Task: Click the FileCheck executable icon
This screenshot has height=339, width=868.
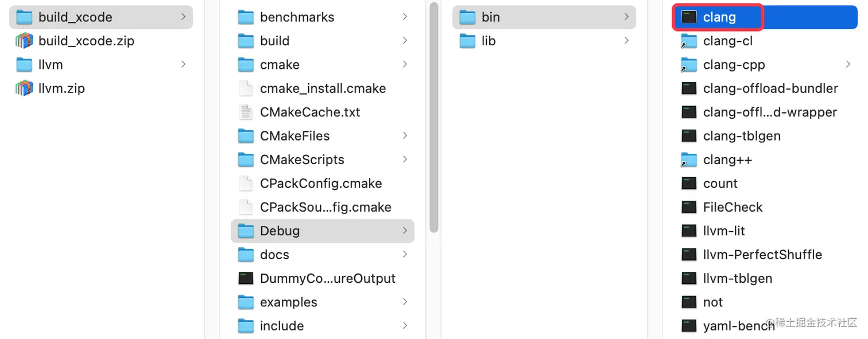Action: click(689, 207)
